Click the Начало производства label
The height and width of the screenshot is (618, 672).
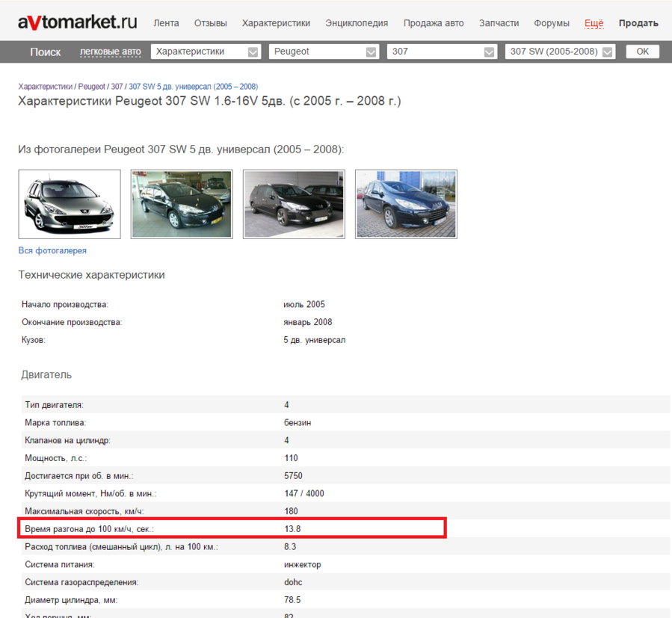(x=65, y=304)
